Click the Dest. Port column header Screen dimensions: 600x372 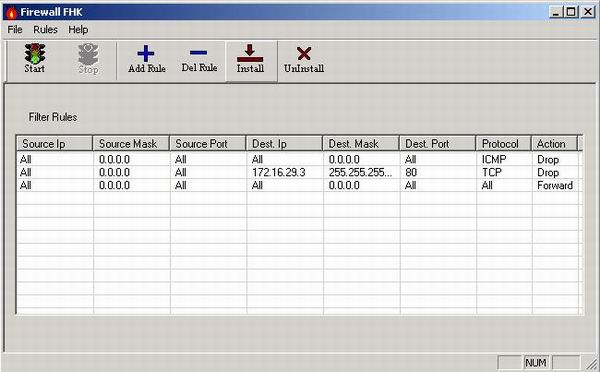[437, 144]
